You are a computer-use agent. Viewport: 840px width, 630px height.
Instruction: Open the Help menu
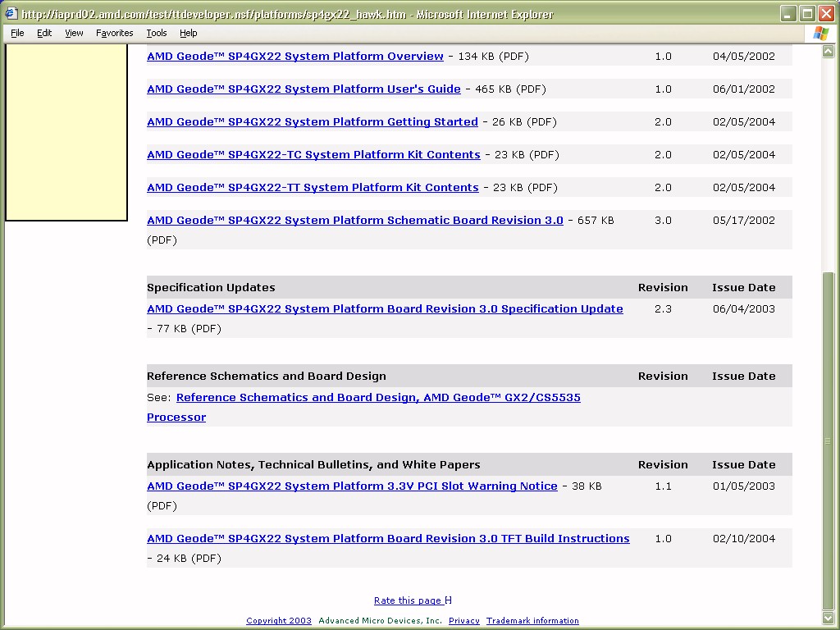coord(188,33)
